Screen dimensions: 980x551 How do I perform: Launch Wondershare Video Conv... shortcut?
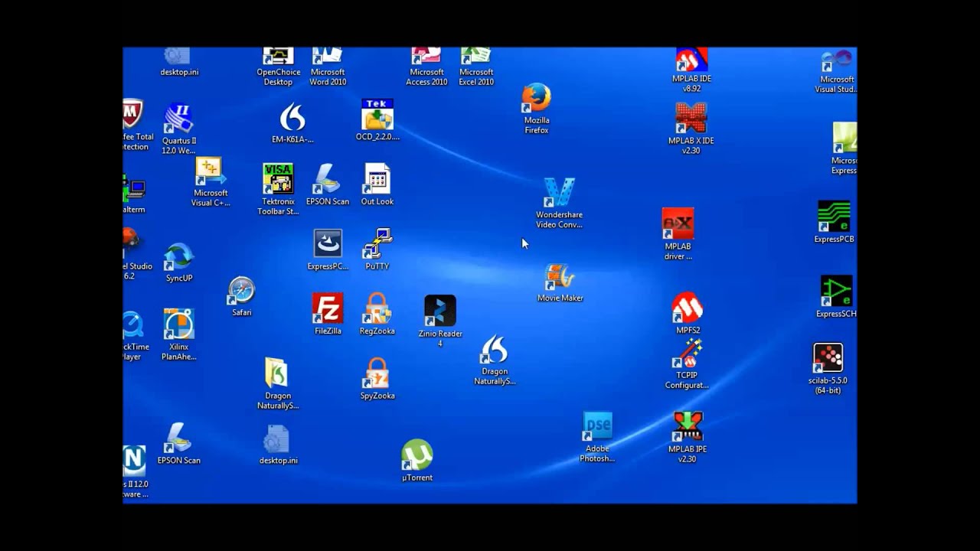tap(559, 203)
